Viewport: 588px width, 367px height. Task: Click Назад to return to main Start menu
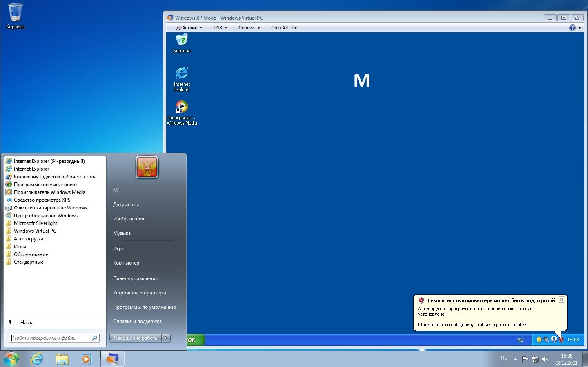[27, 323]
